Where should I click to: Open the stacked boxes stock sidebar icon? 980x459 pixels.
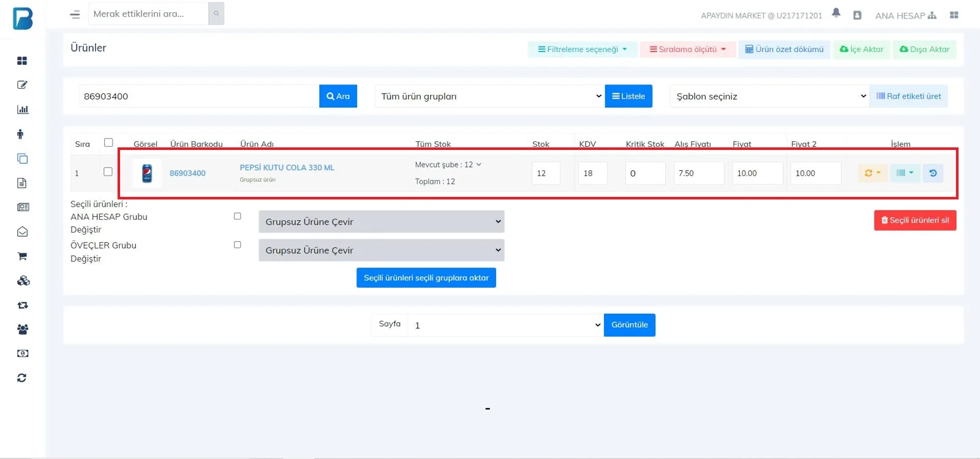23,281
